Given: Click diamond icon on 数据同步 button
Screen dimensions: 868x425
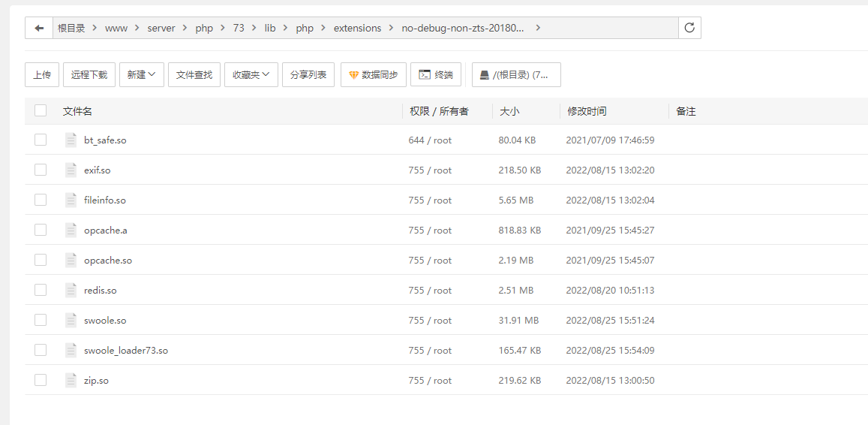Looking at the screenshot, I should [353, 75].
